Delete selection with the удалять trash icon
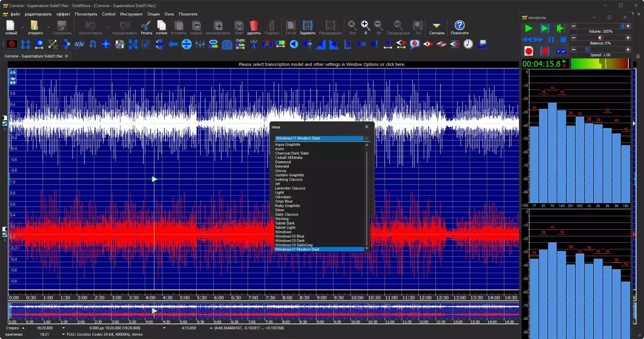644x339 pixels. pos(254,27)
